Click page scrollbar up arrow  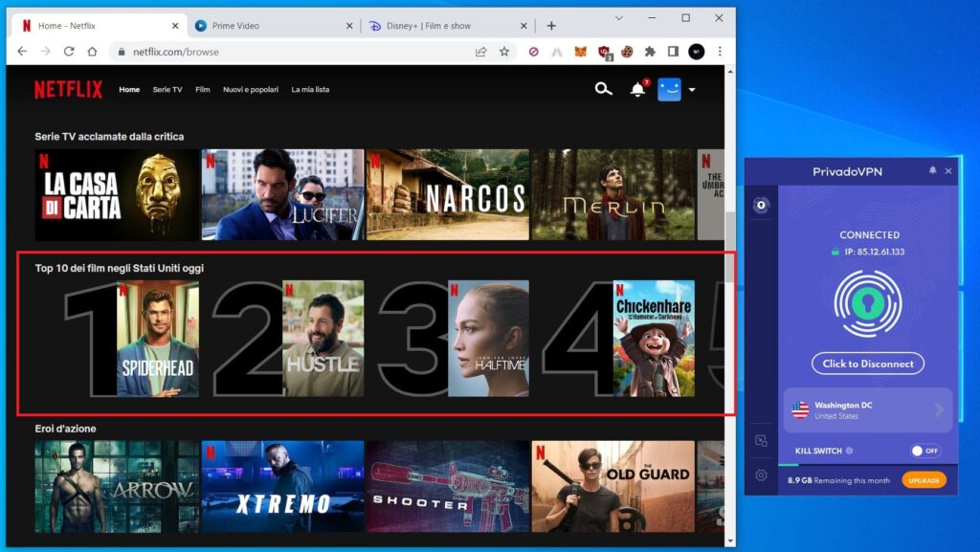(x=730, y=72)
